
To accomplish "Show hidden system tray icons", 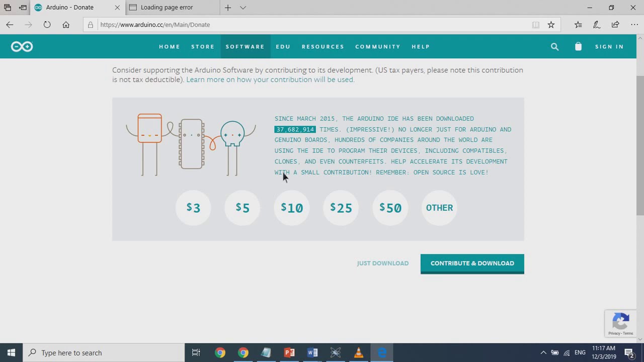I will click(543, 352).
